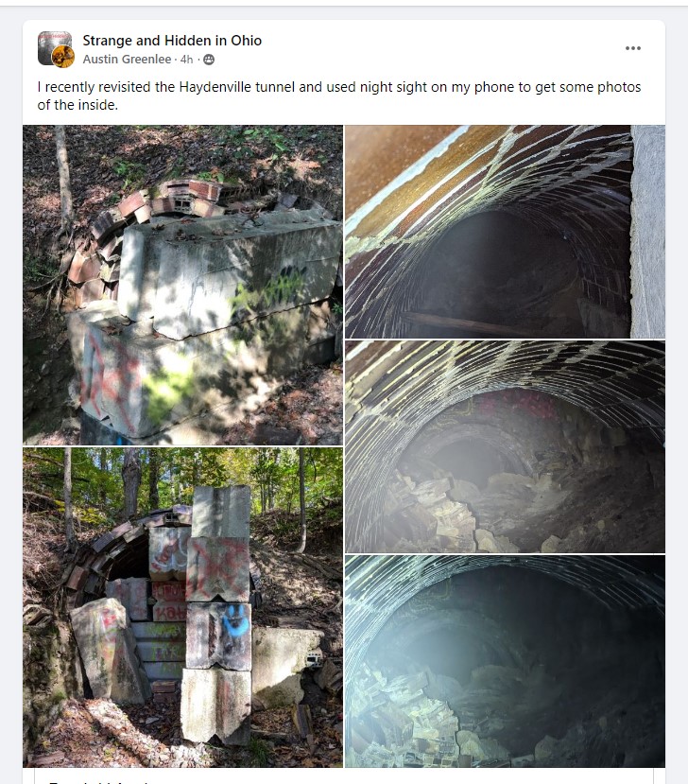Open the top night sight photo of the brick arch
Image resolution: width=688 pixels, height=784 pixels.
pyautogui.click(x=506, y=232)
